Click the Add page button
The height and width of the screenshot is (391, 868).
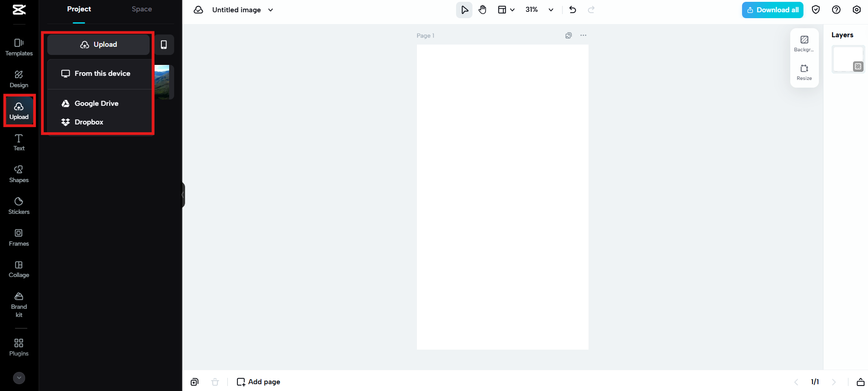pos(258,382)
